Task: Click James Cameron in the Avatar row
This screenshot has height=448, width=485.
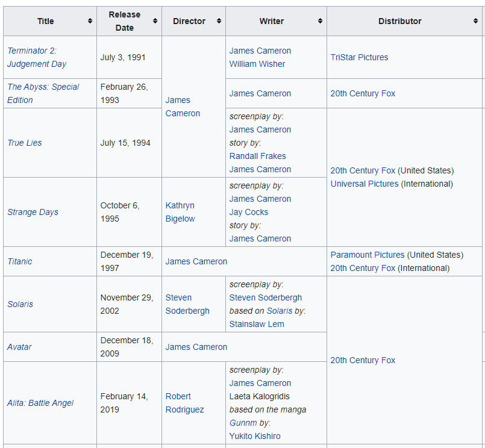Action: coord(196,347)
